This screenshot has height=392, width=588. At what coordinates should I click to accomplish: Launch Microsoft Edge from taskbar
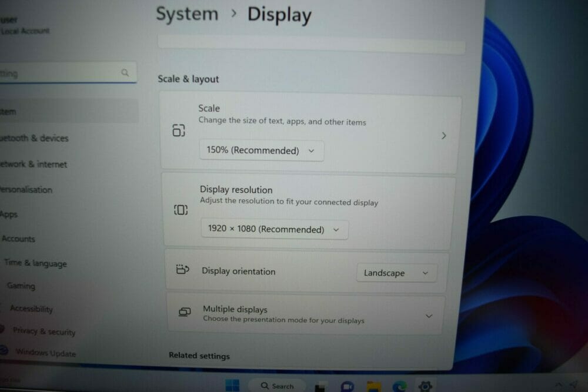pos(399,386)
